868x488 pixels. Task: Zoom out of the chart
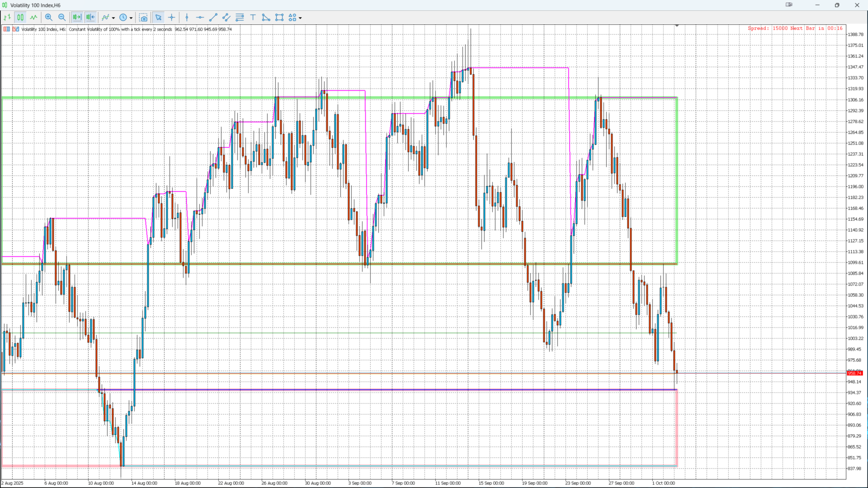tap(62, 17)
